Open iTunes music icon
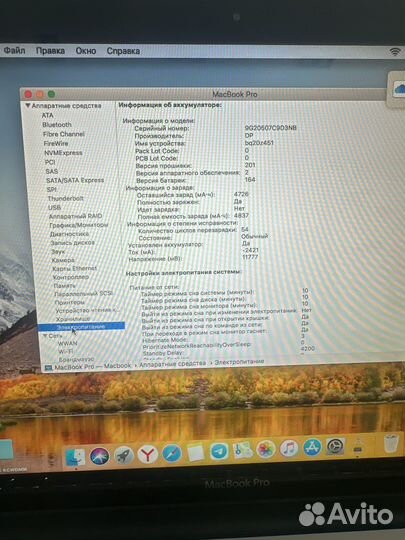Screen dimensions: 405x540 tap(289, 448)
